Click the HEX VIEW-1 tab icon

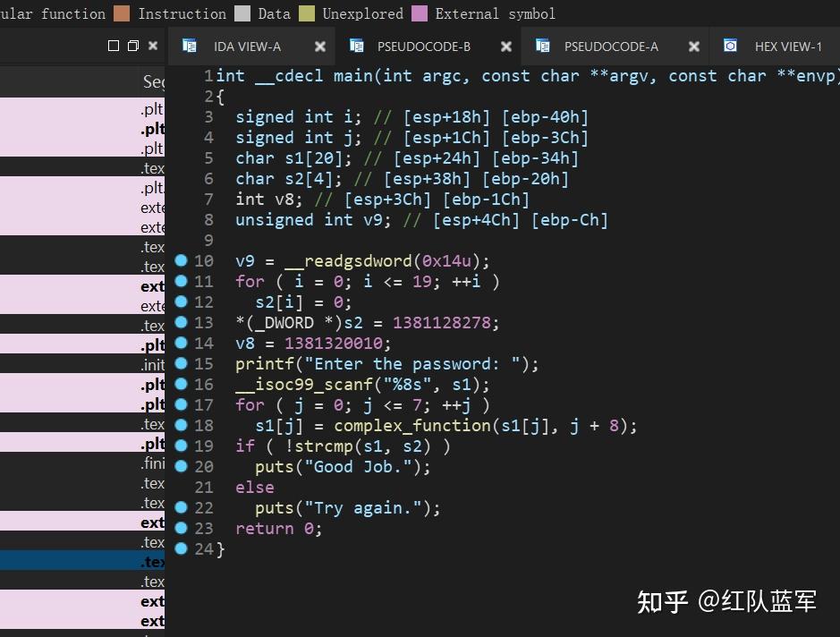pos(730,46)
